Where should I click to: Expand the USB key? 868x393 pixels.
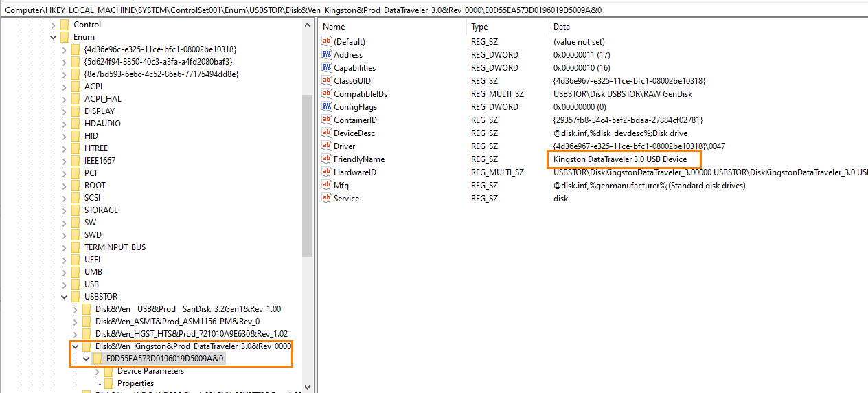pyautogui.click(x=65, y=284)
